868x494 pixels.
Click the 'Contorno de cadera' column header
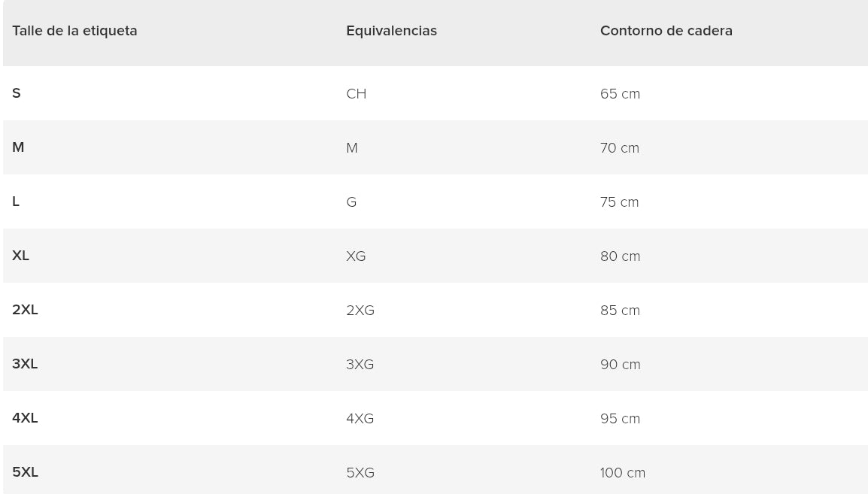click(666, 31)
